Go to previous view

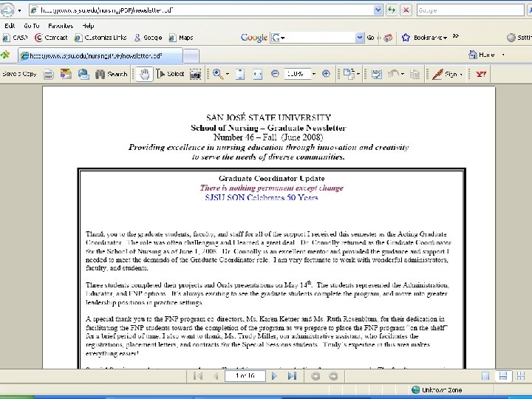(x=316, y=376)
